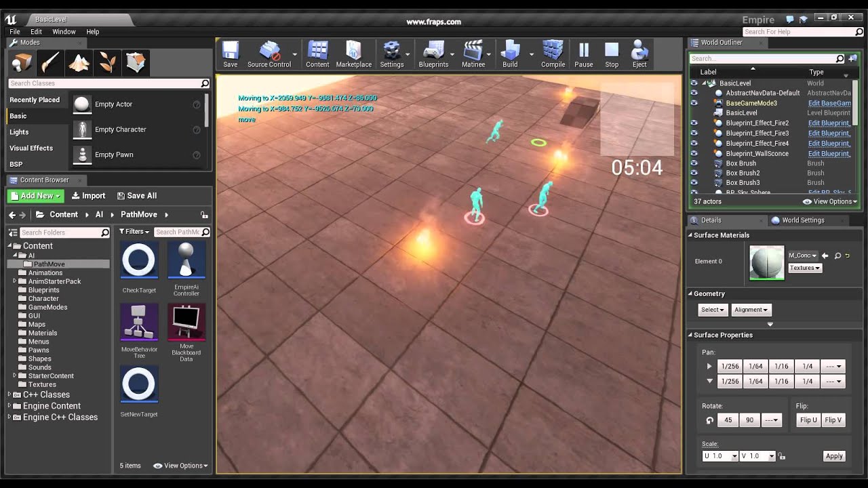This screenshot has height=488, width=868.
Task: Toggle visibility of Blueprint_Effect_Fire3
Action: pos(694,134)
